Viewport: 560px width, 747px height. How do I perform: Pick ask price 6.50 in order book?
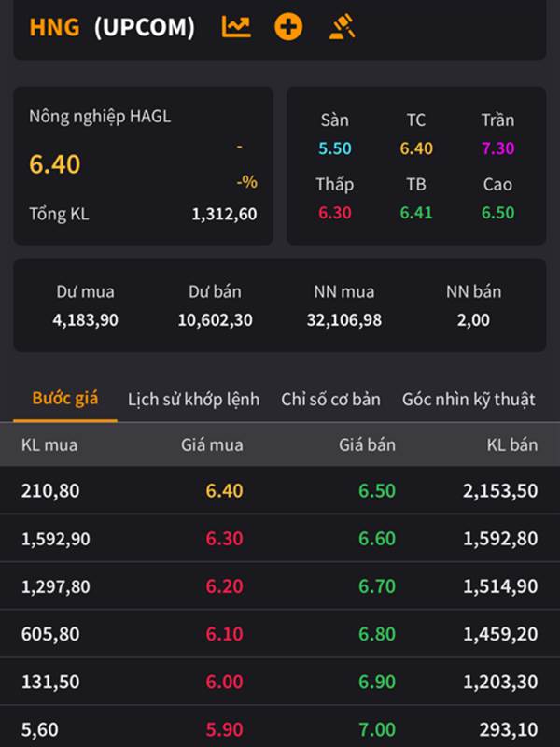click(377, 491)
